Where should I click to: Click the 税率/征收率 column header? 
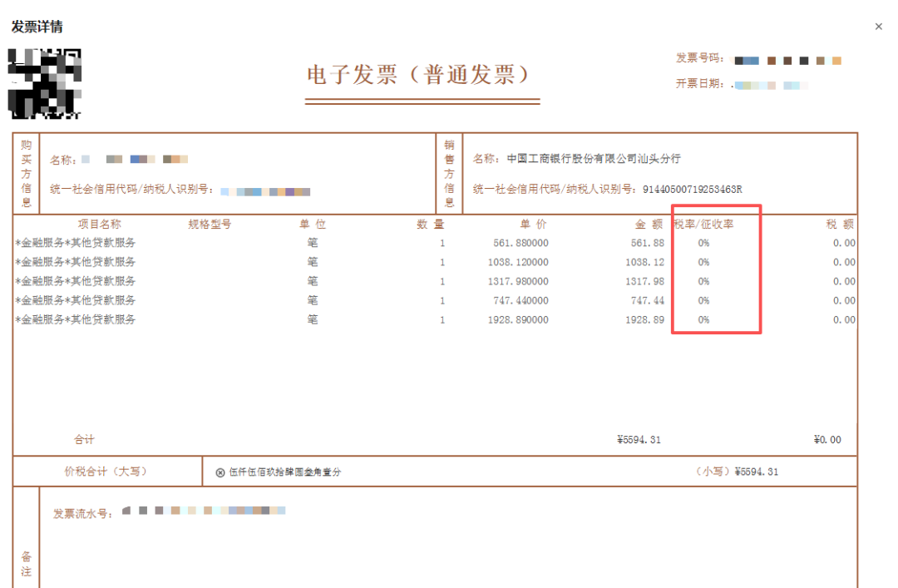click(x=704, y=224)
